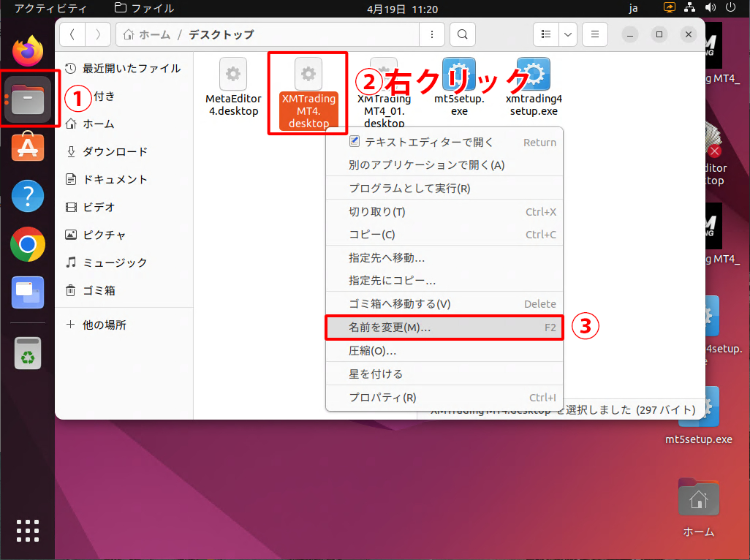Open Ubuntu Software from the dock
The width and height of the screenshot is (750, 560).
coord(28,148)
